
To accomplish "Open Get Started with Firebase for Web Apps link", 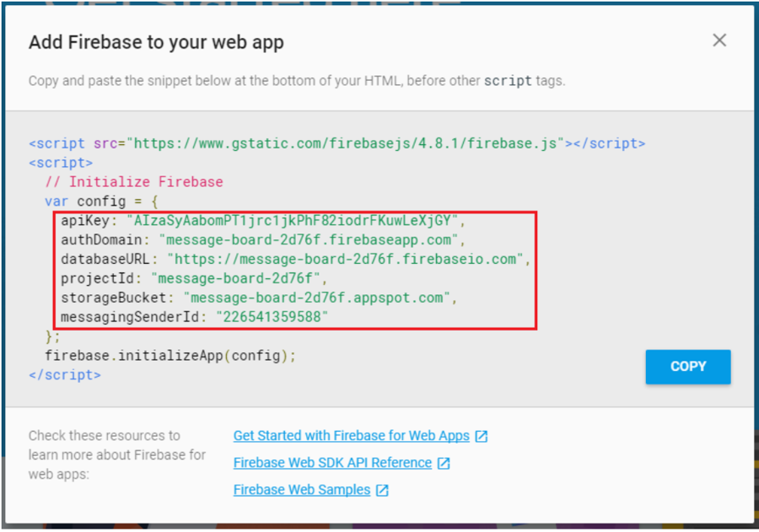I will [351, 436].
